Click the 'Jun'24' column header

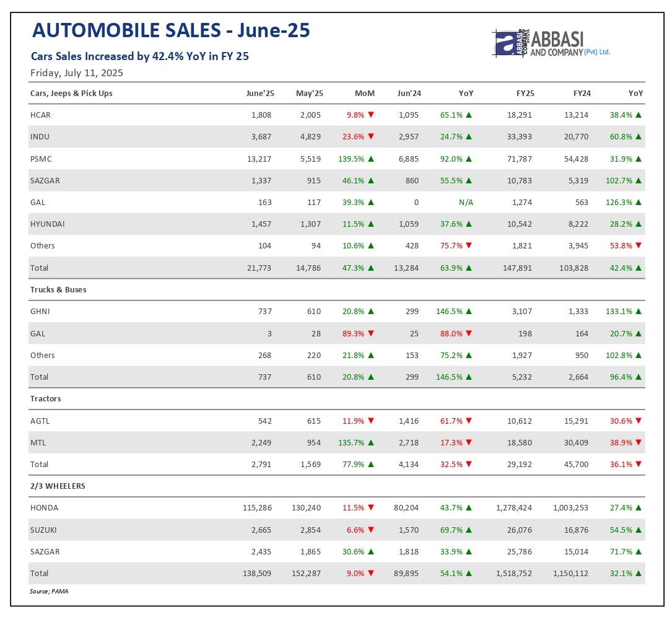click(x=409, y=94)
